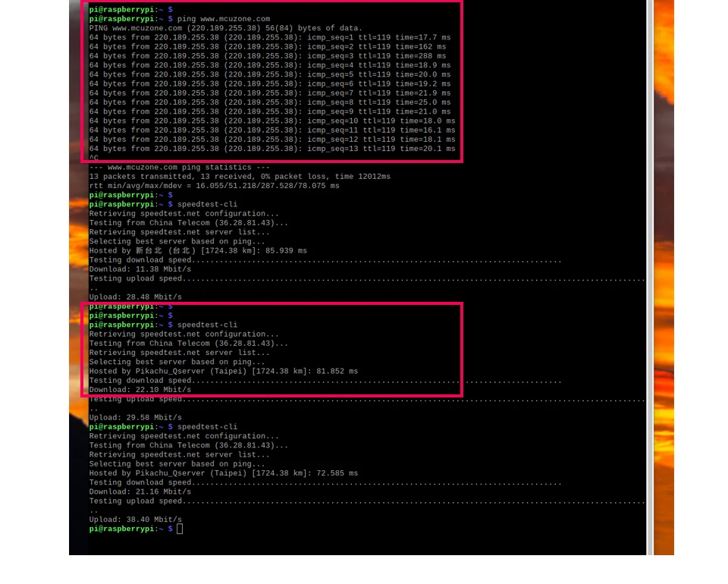Click the 'Upload: 29.58 Mbit/s' result
This screenshot has height=584, width=728.
point(135,418)
